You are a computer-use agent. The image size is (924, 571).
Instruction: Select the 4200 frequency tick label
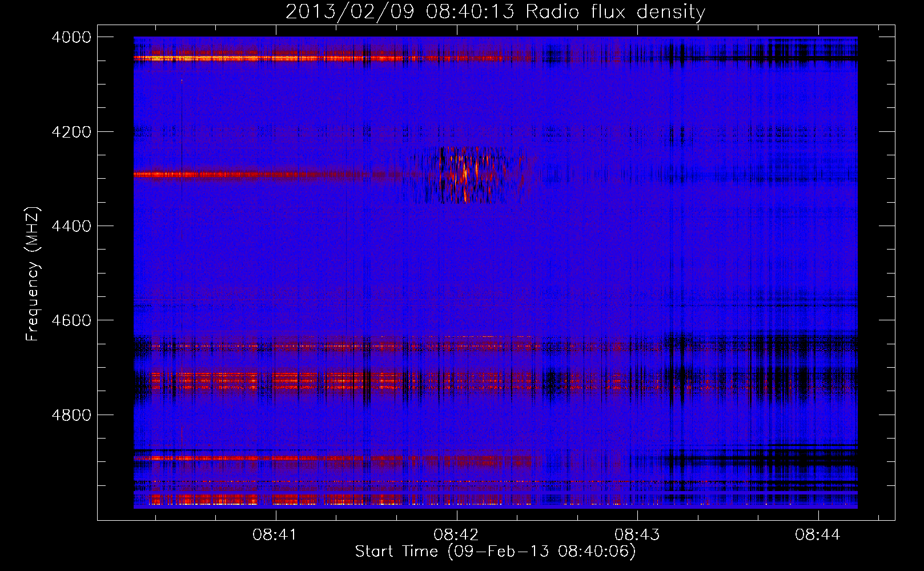(71, 132)
